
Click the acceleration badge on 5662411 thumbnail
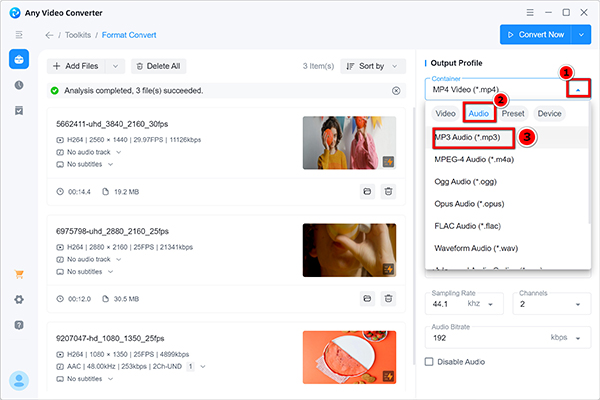click(388, 162)
